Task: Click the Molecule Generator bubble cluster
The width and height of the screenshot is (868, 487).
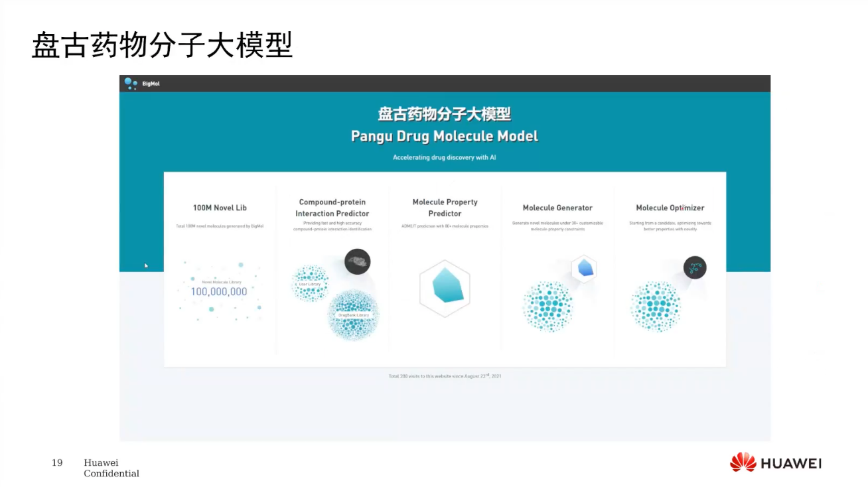Action: 547,307
